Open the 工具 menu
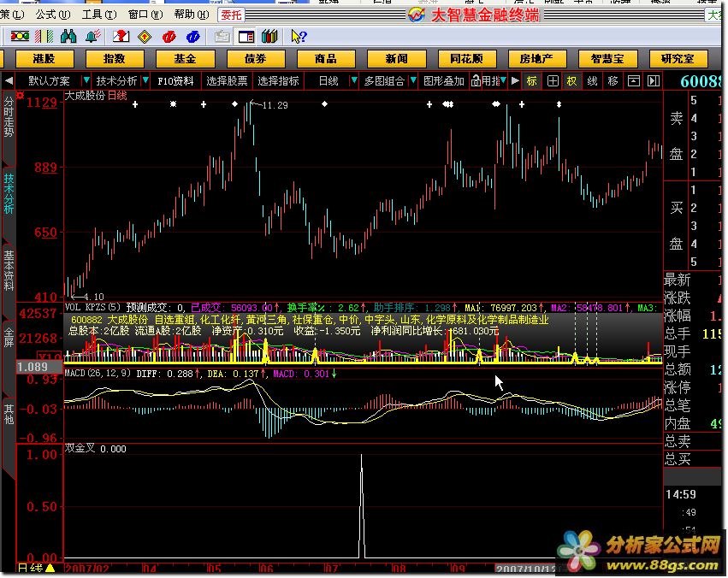 pos(99,15)
